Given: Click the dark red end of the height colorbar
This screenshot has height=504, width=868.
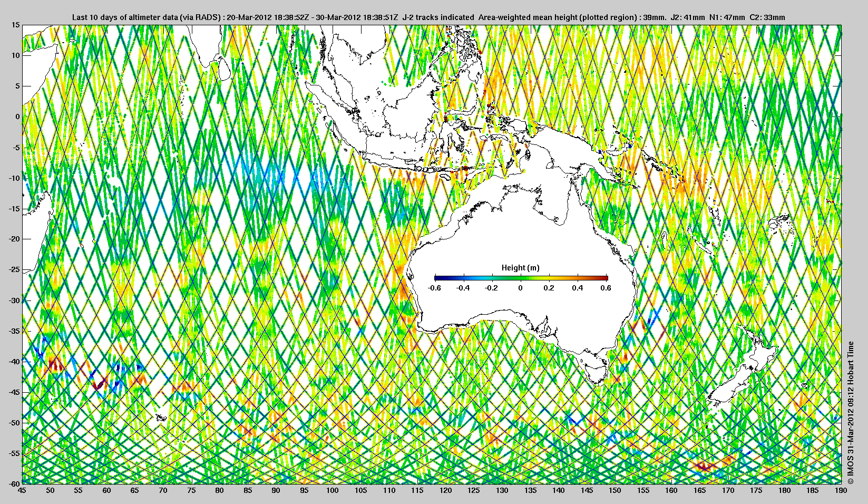Looking at the screenshot, I should 606,278.
